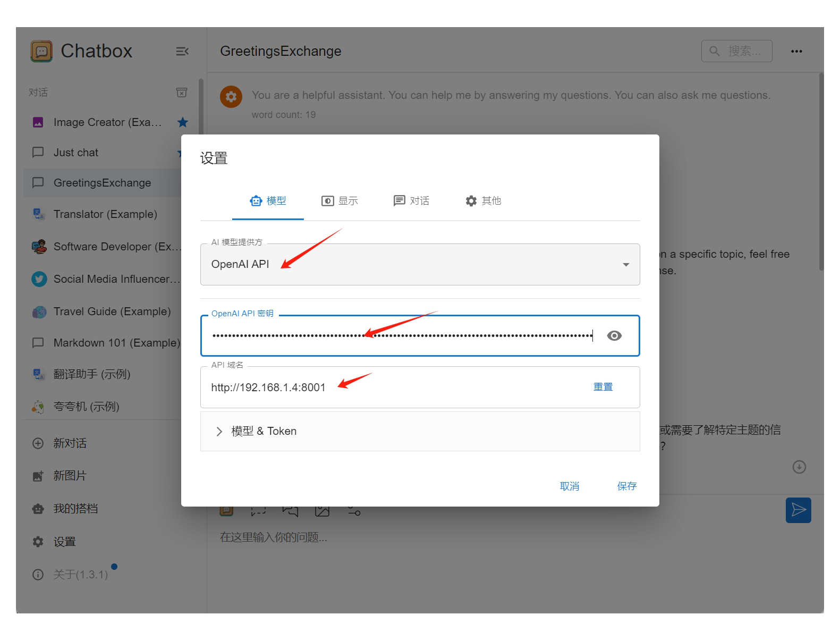Open 我的搭档 partners page
The height and width of the screenshot is (640, 840).
pyautogui.click(x=75, y=509)
